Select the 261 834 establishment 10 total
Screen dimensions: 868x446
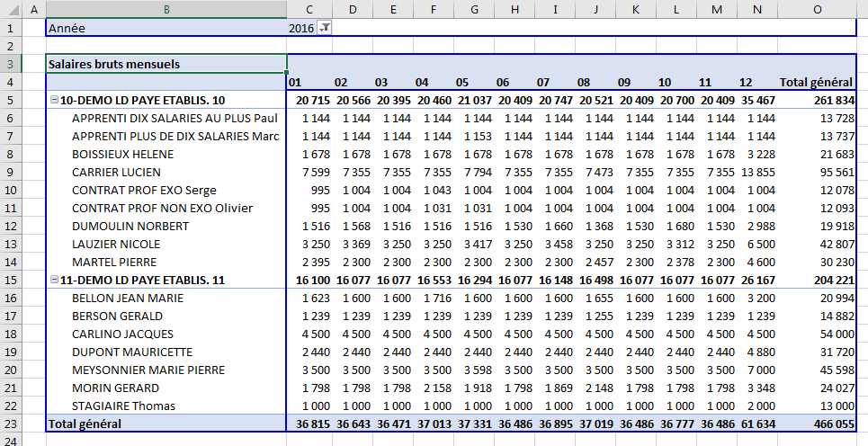834,100
